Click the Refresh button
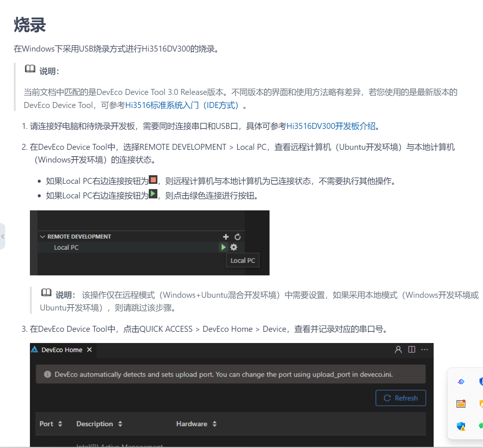This screenshot has height=448, width=483. [401, 398]
